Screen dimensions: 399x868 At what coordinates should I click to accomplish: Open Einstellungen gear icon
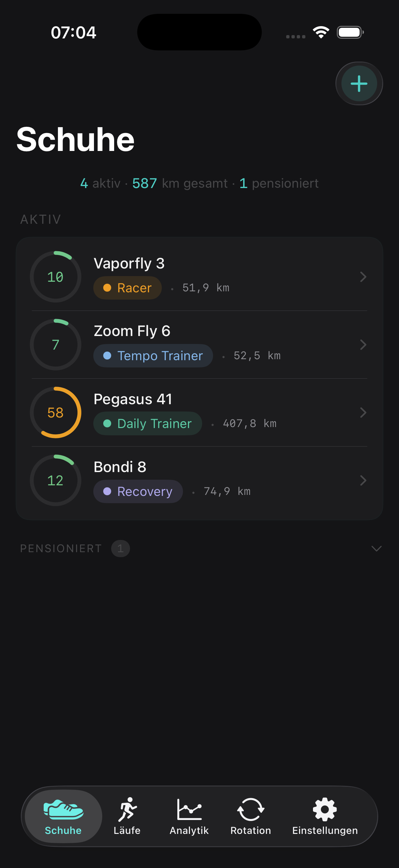(x=325, y=809)
